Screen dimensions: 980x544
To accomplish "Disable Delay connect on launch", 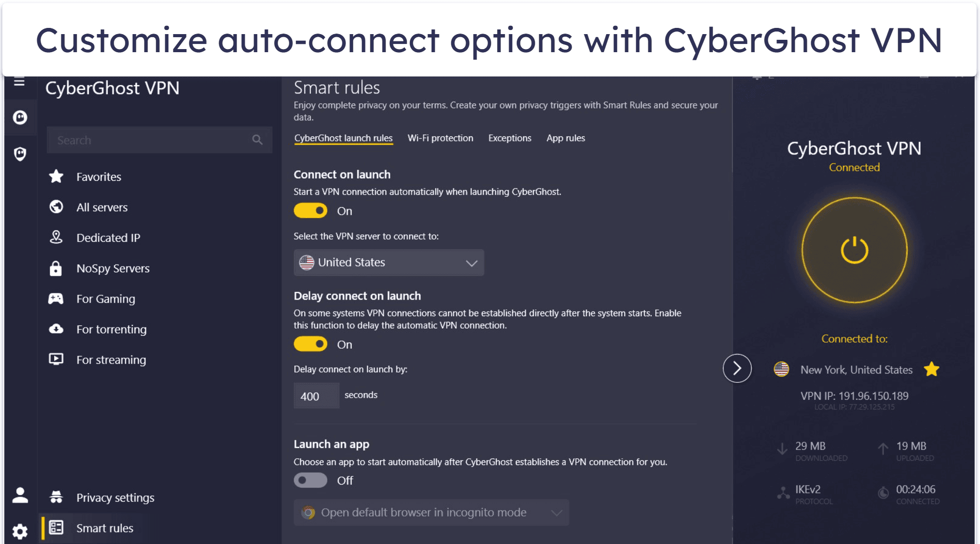I will pos(310,344).
